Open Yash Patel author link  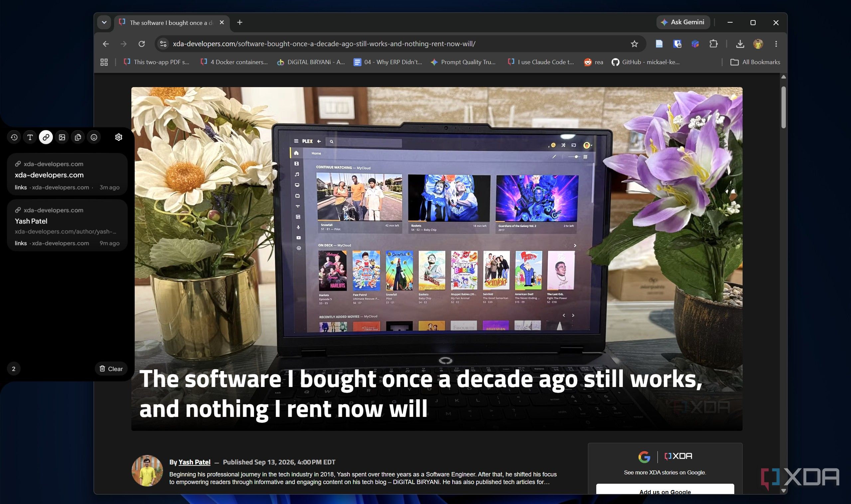194,462
